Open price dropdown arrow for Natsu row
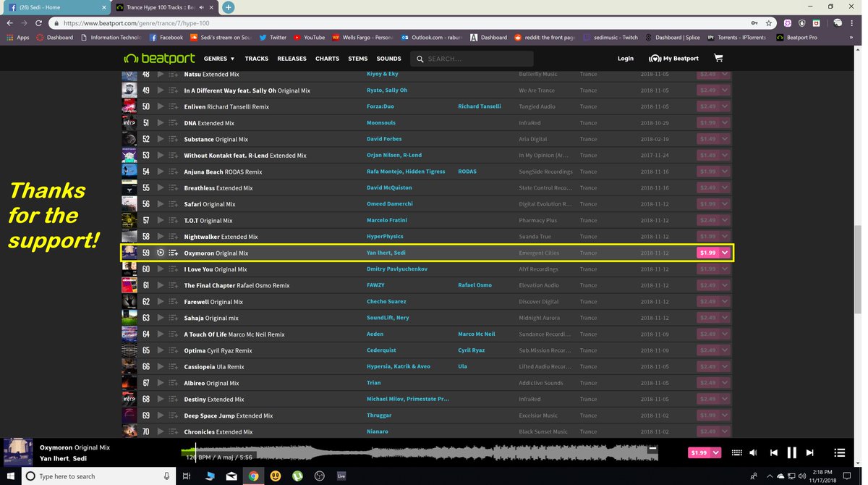This screenshot has width=868, height=485. [x=726, y=74]
